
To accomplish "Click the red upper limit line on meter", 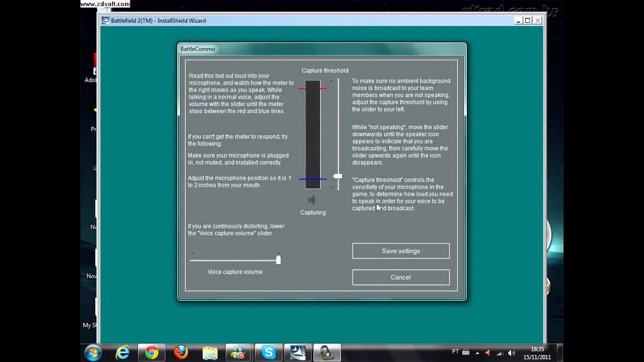I will point(312,88).
